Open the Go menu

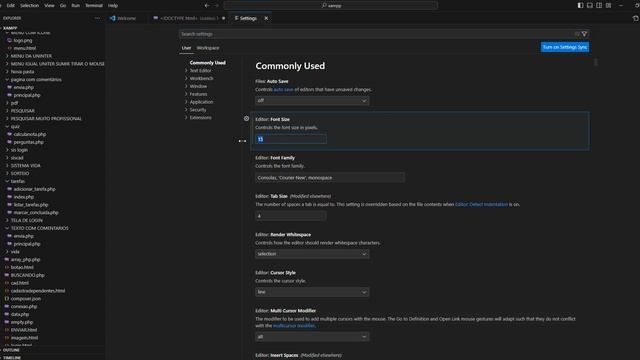pyautogui.click(x=63, y=6)
